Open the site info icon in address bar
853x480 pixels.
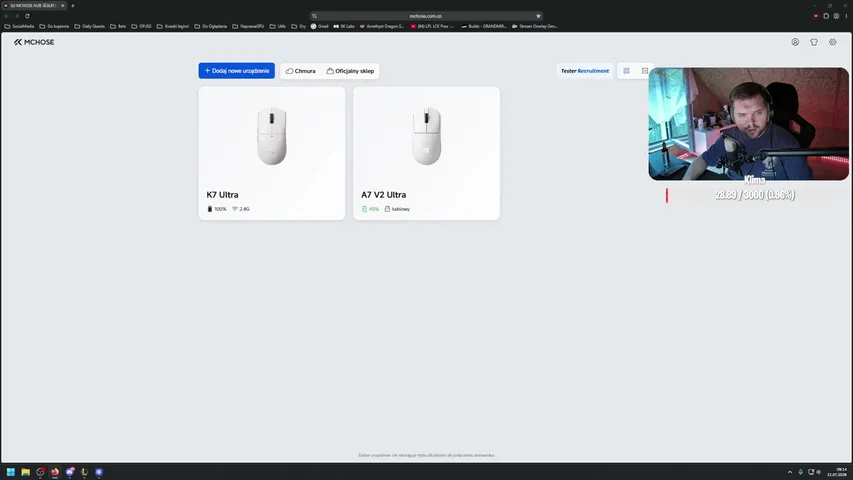coord(314,16)
